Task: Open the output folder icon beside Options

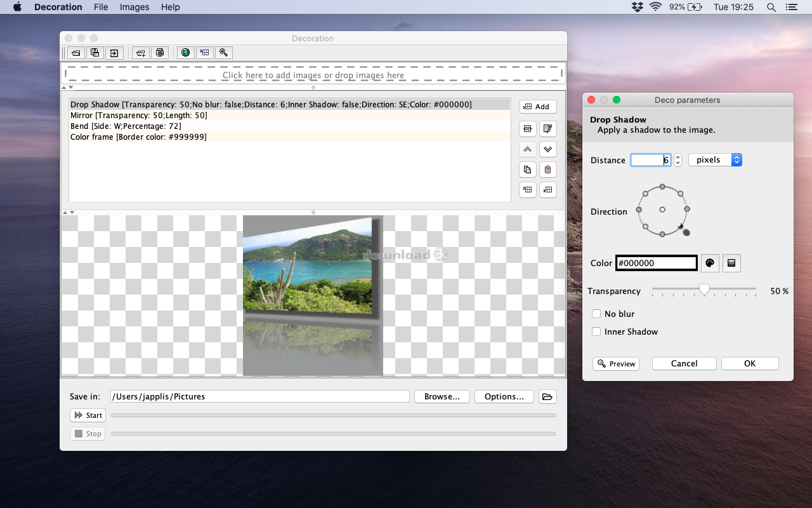Action: [547, 397]
